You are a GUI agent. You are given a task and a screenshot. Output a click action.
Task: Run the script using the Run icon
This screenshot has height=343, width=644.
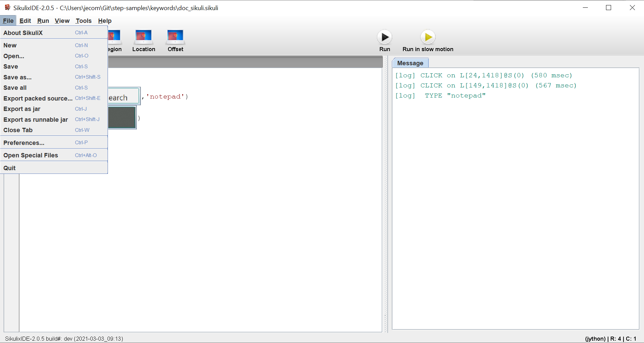pyautogui.click(x=385, y=37)
